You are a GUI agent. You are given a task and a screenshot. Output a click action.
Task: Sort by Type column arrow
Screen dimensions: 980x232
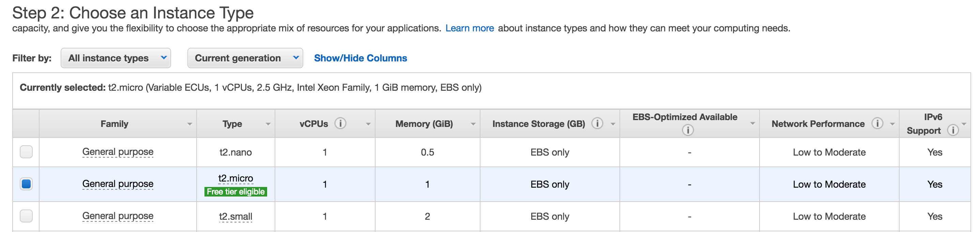(x=268, y=124)
